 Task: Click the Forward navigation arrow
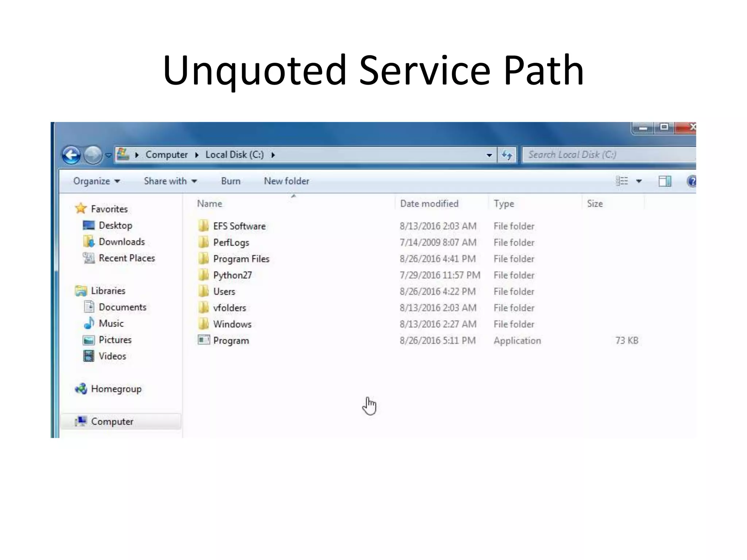click(x=93, y=155)
